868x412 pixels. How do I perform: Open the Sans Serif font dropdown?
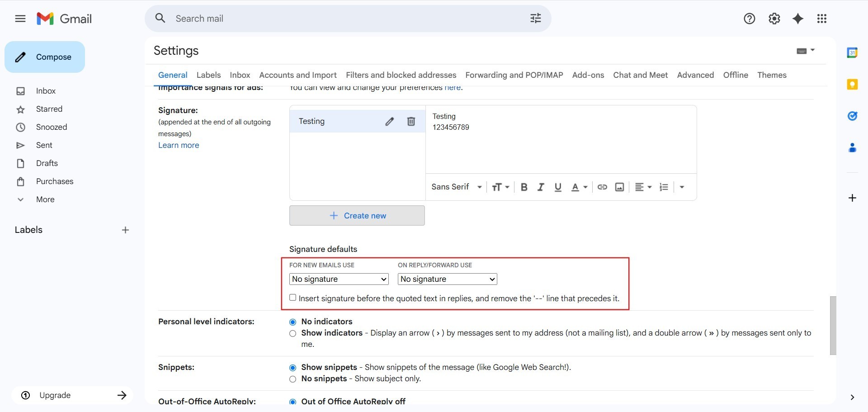tap(457, 187)
